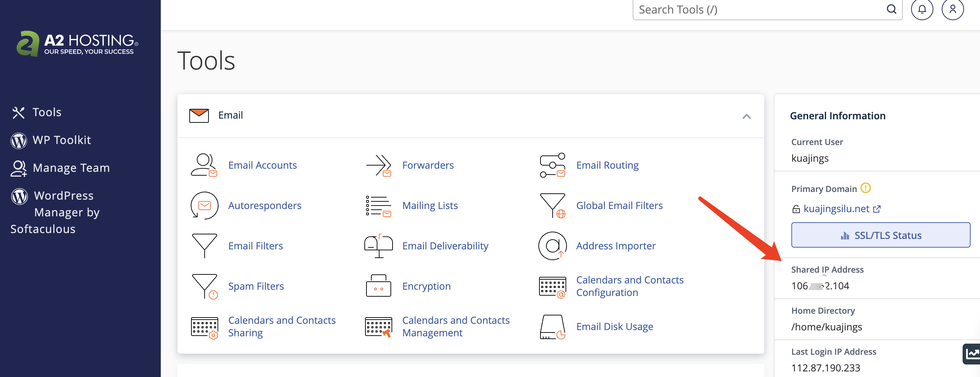The image size is (980, 377).
Task: Open notifications bell icon
Action: click(x=922, y=9)
